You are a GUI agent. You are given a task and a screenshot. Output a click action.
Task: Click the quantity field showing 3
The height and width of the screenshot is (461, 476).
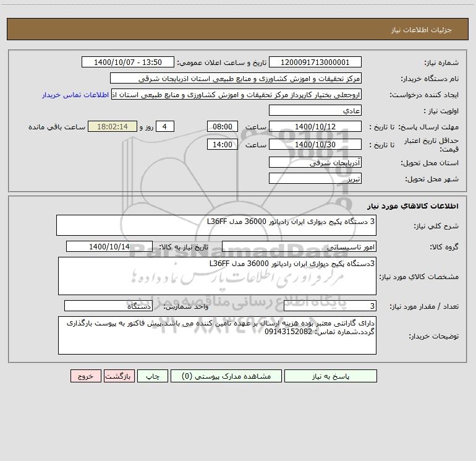pyautogui.click(x=330, y=306)
